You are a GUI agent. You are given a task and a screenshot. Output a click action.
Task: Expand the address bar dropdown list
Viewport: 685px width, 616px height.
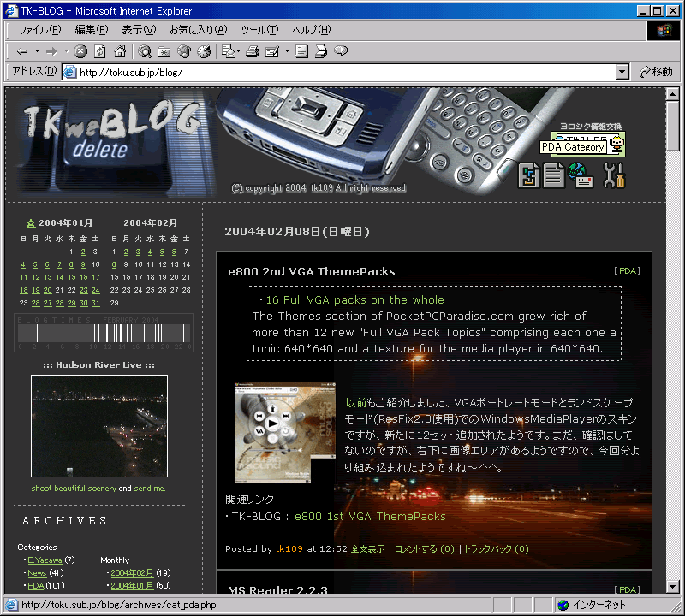tap(622, 72)
